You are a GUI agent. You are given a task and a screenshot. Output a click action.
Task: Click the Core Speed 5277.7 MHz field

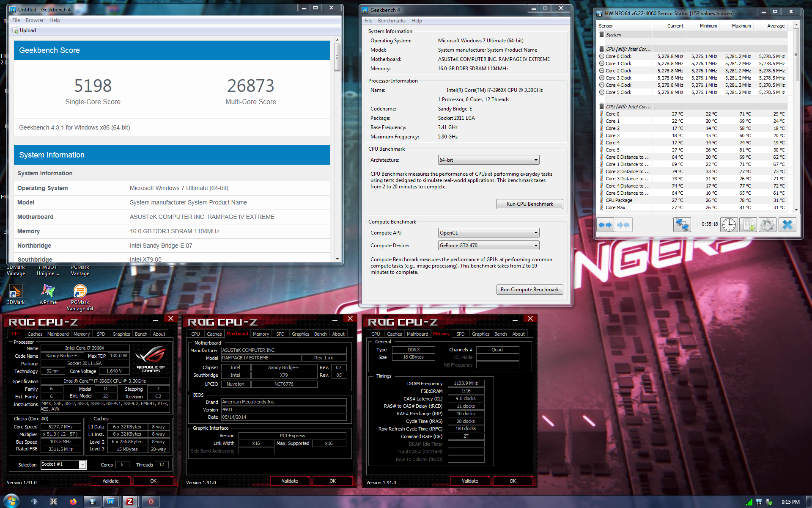60,427
